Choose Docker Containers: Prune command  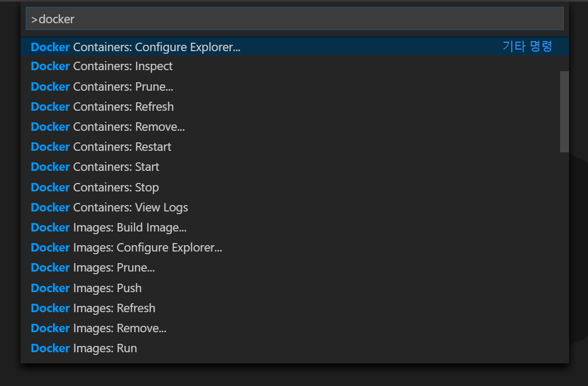tap(295, 86)
